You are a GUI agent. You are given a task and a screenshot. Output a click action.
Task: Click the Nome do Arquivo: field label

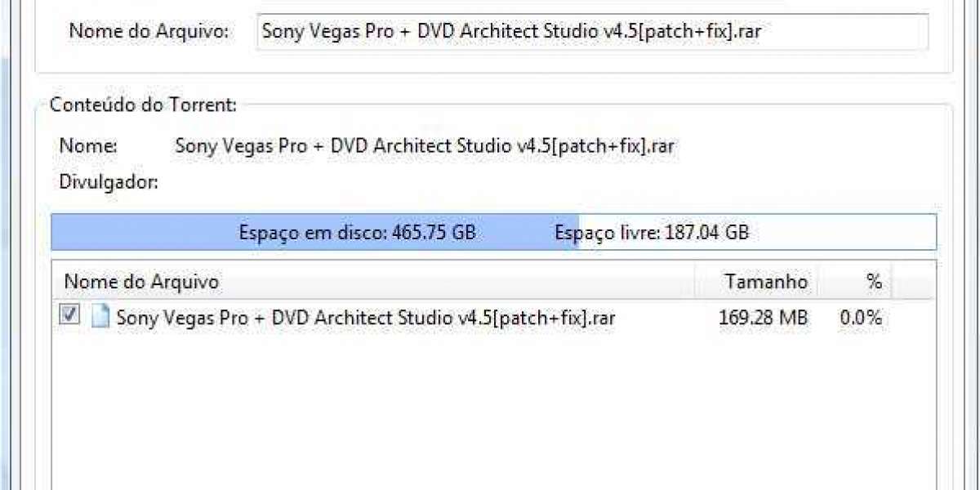pos(149,32)
